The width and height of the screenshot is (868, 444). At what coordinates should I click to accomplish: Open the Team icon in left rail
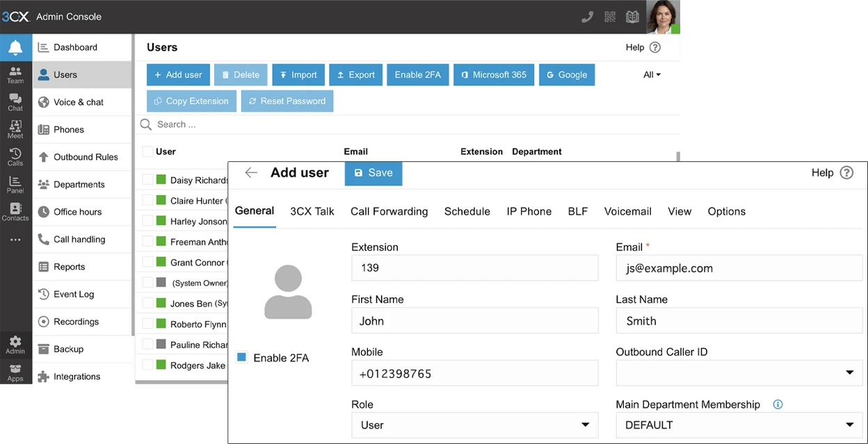pos(15,75)
